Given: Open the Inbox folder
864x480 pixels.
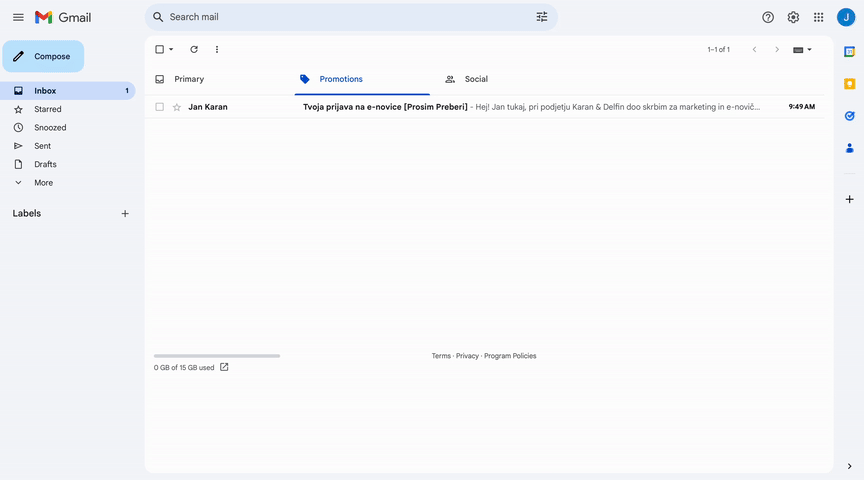Looking at the screenshot, I should tap(68, 91).
